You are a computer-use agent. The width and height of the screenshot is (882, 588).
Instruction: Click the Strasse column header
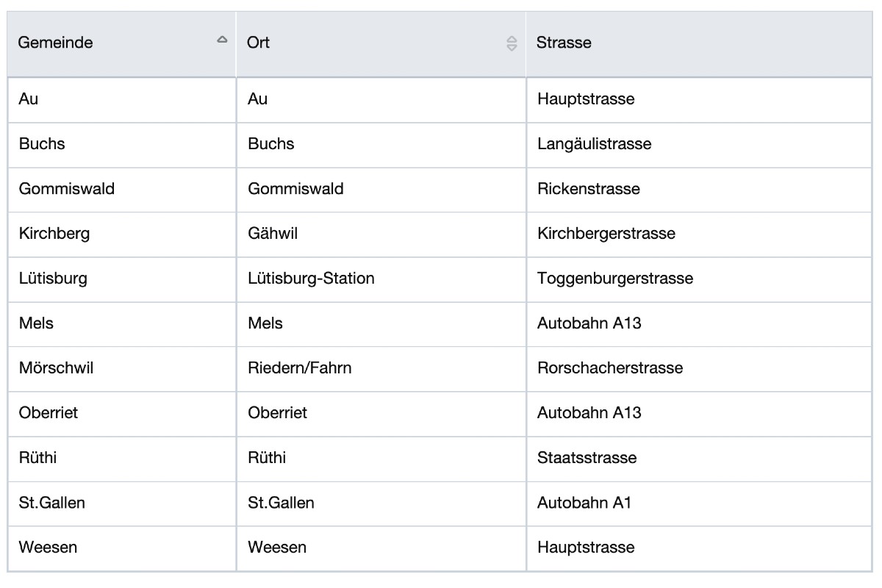[564, 43]
